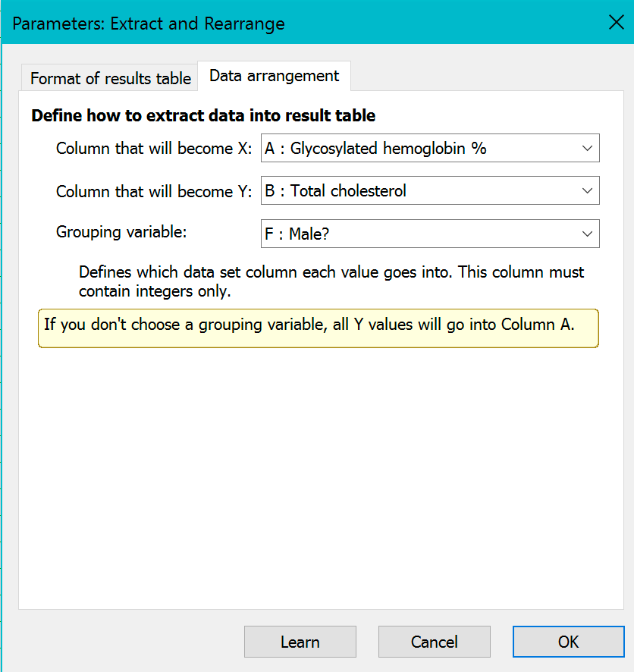Click the 'must contain integers only' description text
The height and width of the screenshot is (672, 634).
pyautogui.click(x=331, y=281)
